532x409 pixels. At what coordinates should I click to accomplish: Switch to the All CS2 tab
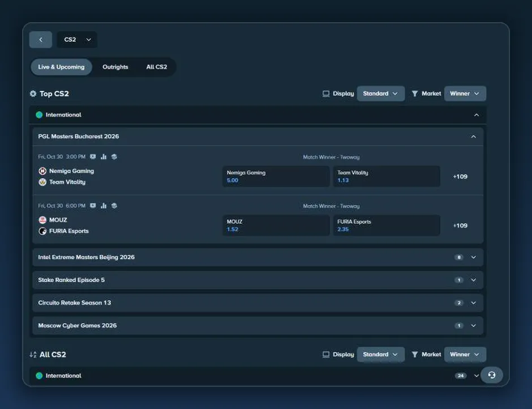(156, 67)
